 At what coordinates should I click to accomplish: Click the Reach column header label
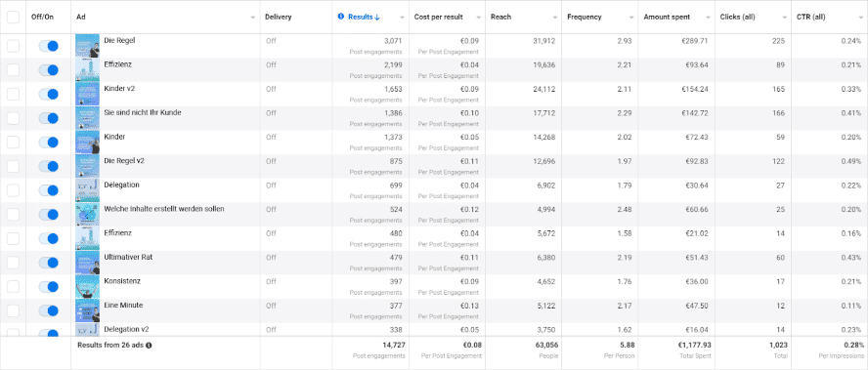(x=501, y=18)
